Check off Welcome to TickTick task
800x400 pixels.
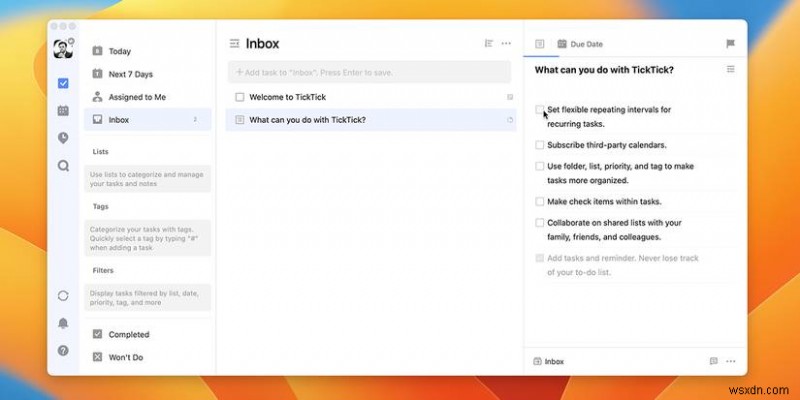click(x=240, y=97)
